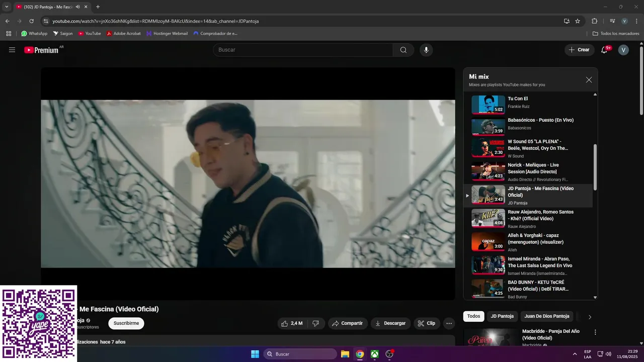Click the page vertical scrollbar
644x362 pixels.
[641, 80]
